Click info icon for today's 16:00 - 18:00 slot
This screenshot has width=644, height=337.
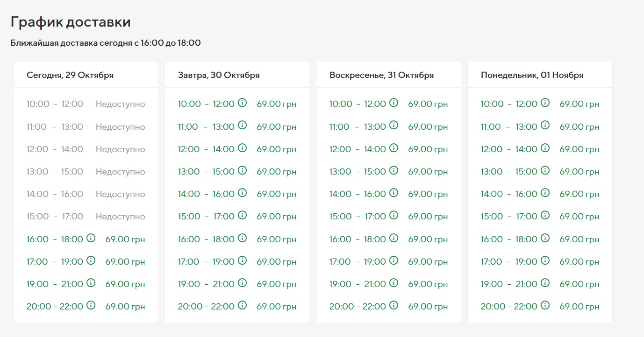point(91,238)
